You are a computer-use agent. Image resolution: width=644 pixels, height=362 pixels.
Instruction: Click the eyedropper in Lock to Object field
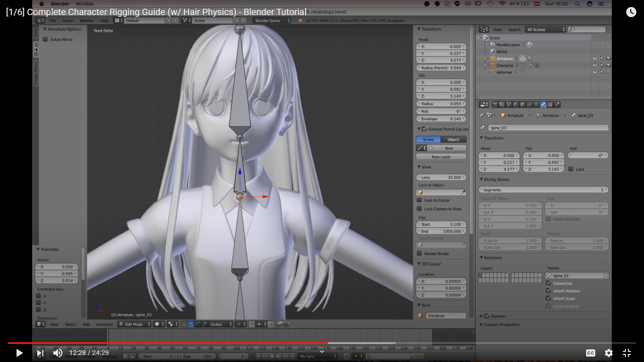[463, 192]
